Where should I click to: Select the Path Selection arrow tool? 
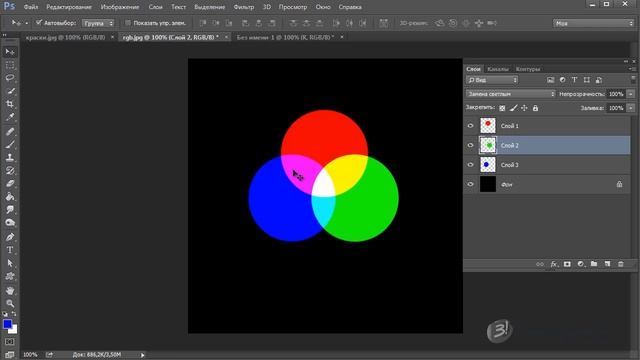coord(10,263)
